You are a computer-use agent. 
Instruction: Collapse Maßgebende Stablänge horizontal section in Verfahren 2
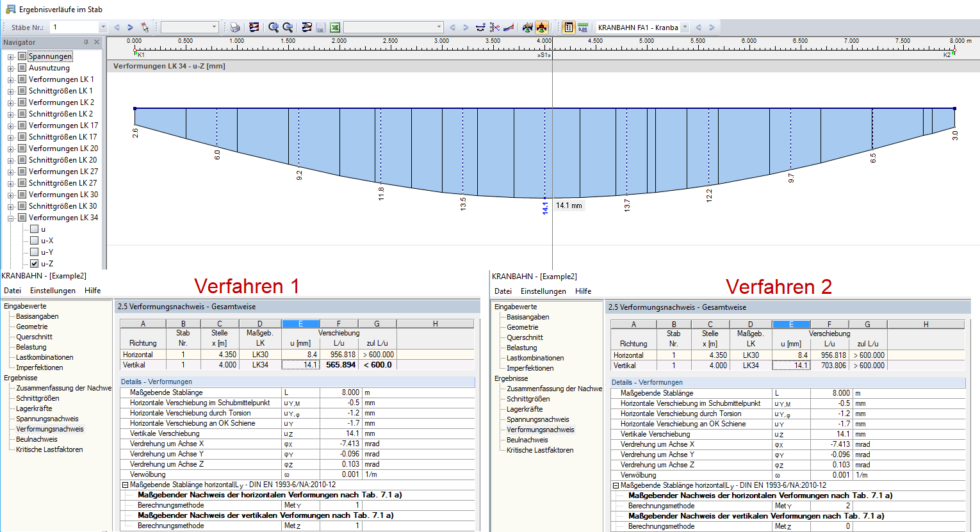pos(616,486)
